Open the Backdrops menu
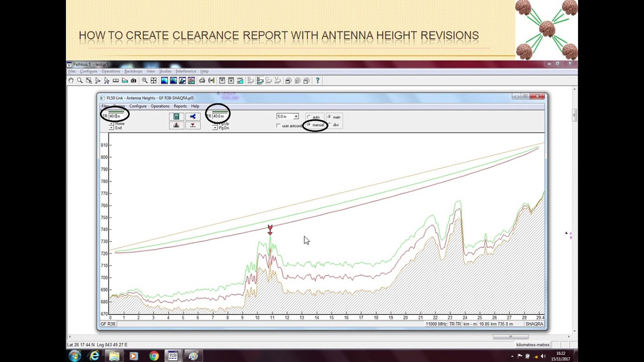Screen dimensions: 644x362 [133, 71]
